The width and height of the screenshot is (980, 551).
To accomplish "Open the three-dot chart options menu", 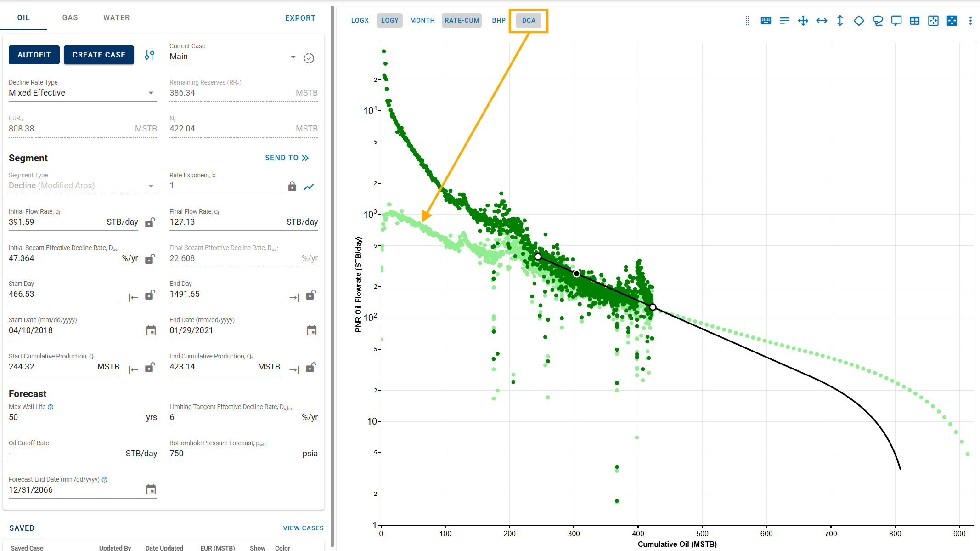I will point(970,21).
